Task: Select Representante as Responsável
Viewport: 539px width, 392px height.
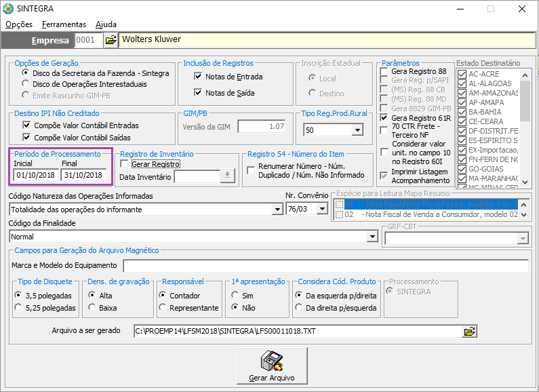Action: pos(162,307)
